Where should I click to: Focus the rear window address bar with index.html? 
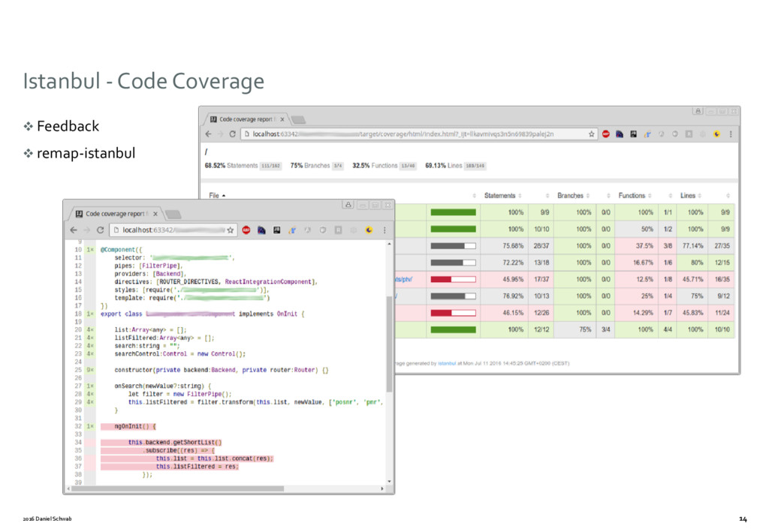419,134
